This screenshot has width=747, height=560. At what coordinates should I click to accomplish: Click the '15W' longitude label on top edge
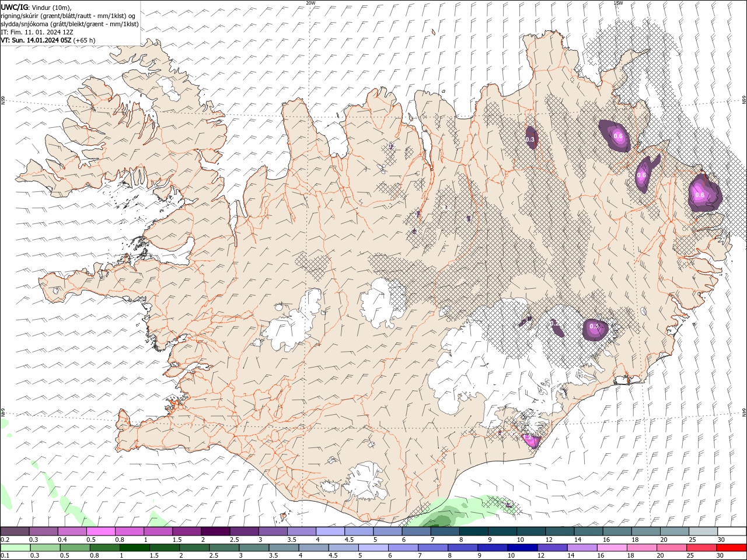(618, 3)
